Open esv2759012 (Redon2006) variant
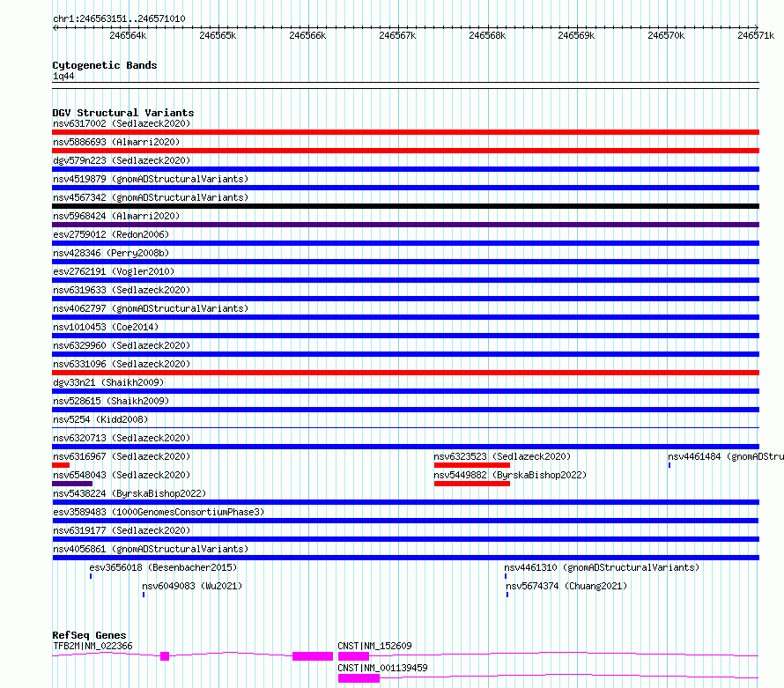Screen dimensions: 784x688 tap(111, 234)
